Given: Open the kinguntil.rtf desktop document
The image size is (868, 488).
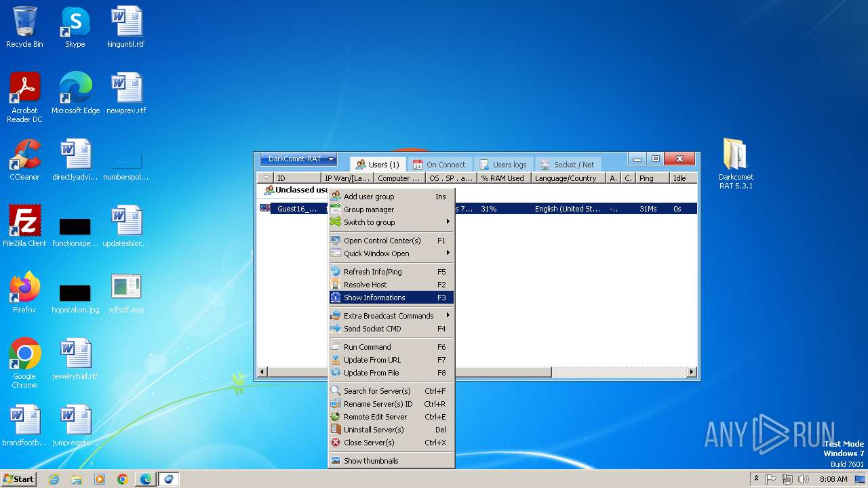Looking at the screenshot, I should coord(126,27).
